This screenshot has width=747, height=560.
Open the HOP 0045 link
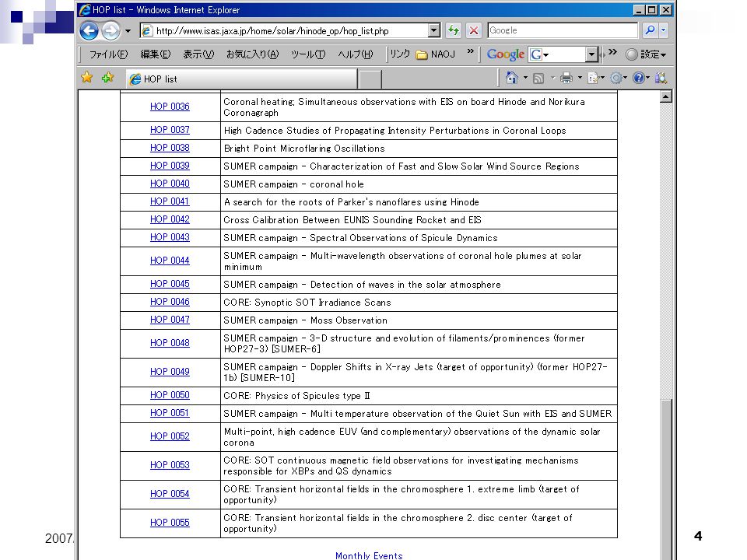tap(170, 284)
